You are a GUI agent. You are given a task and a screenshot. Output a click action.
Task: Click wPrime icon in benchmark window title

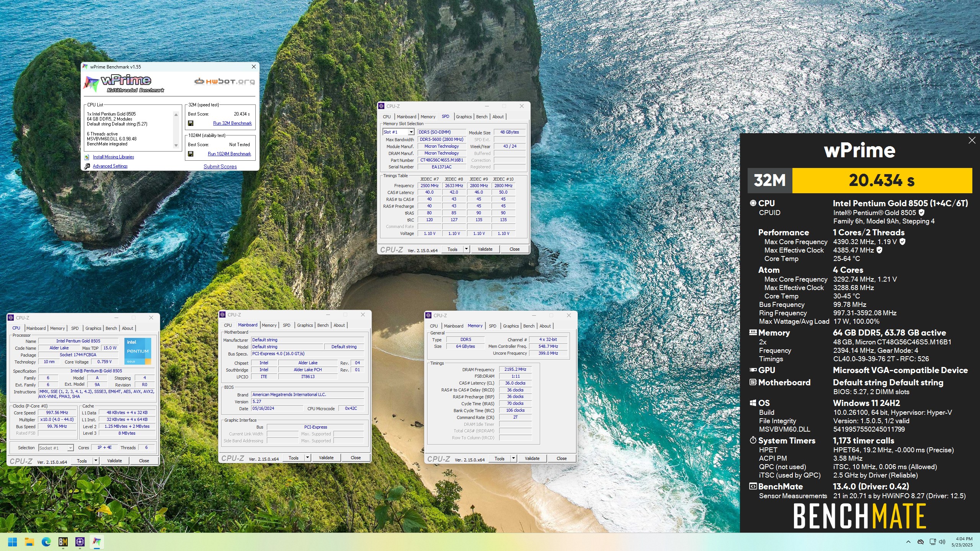click(x=85, y=67)
